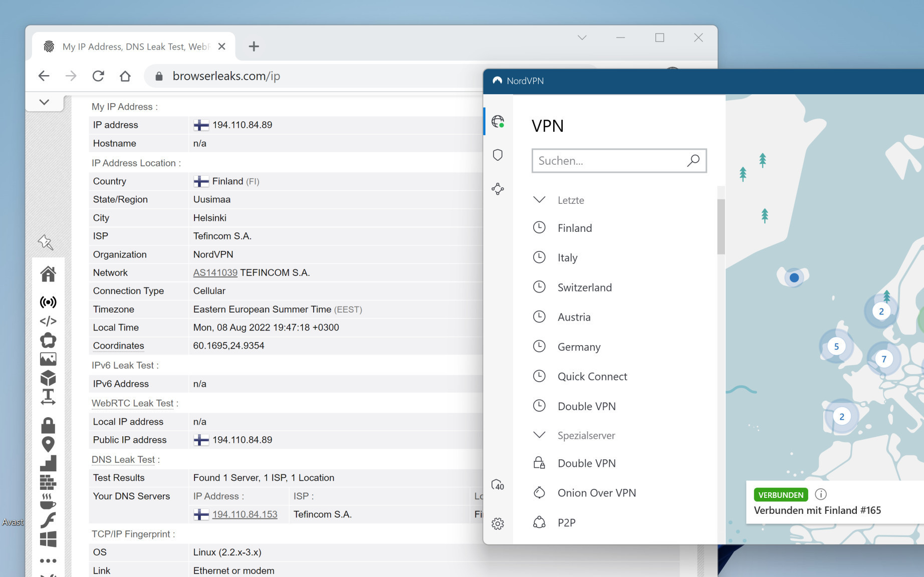Go to browser home page button
Viewport: 924px width, 577px height.
click(x=125, y=76)
